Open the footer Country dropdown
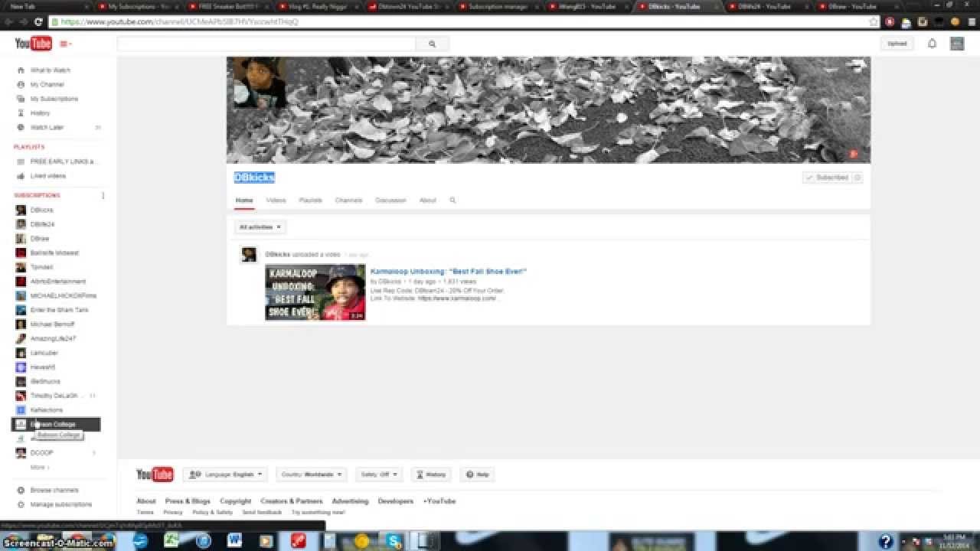Image resolution: width=980 pixels, height=551 pixels. point(312,474)
